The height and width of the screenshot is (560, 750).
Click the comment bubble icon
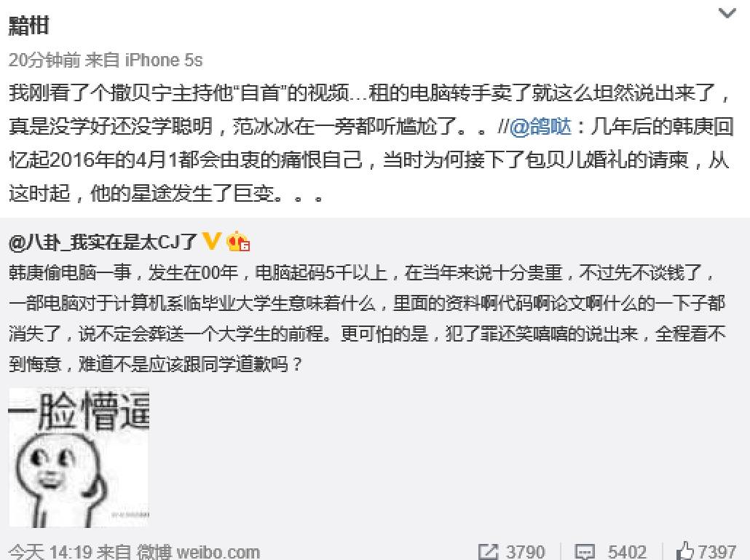tap(585, 553)
